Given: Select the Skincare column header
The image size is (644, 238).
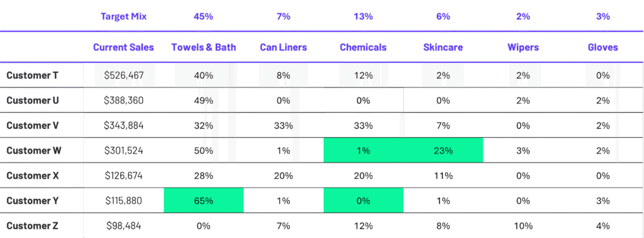Looking at the screenshot, I should 443,47.
